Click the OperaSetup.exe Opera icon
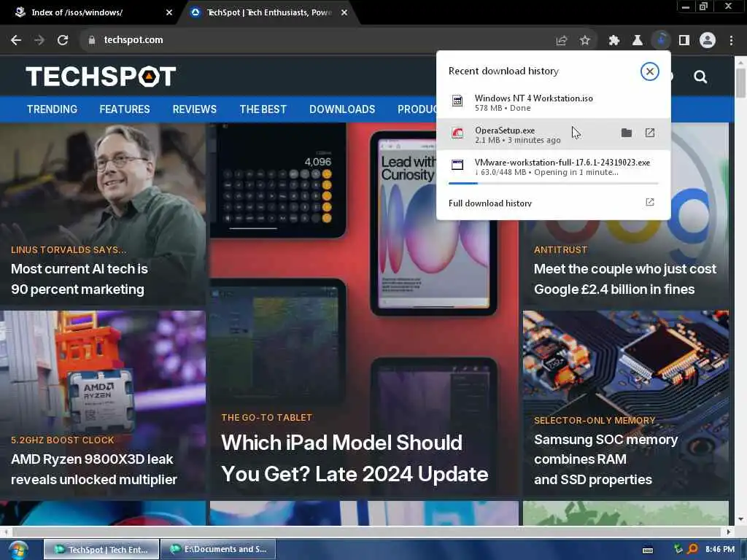747x560 pixels. [457, 133]
